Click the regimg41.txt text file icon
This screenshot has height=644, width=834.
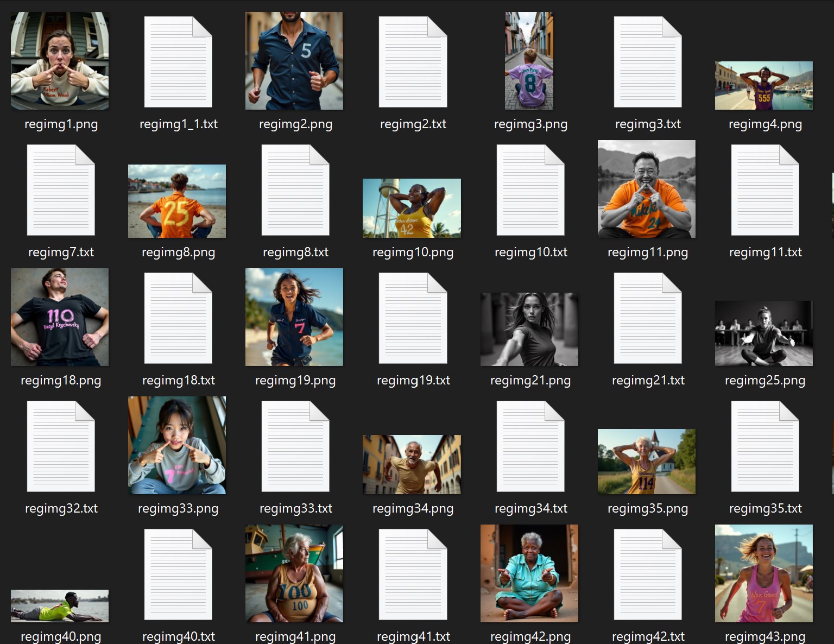click(413, 574)
